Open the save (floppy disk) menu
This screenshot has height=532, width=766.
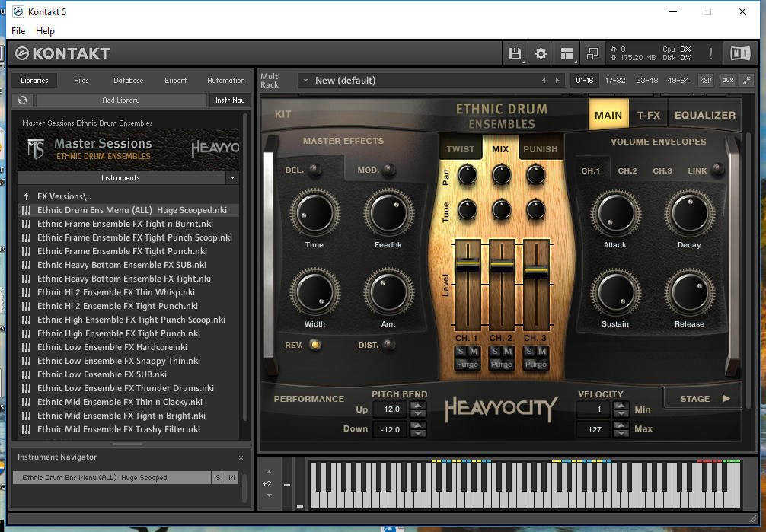coord(515,53)
